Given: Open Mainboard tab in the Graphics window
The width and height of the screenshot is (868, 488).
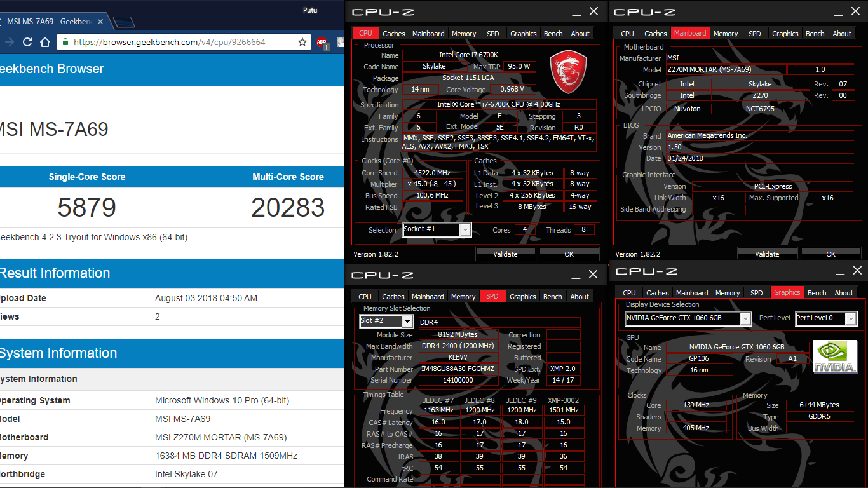Looking at the screenshot, I should click(692, 293).
